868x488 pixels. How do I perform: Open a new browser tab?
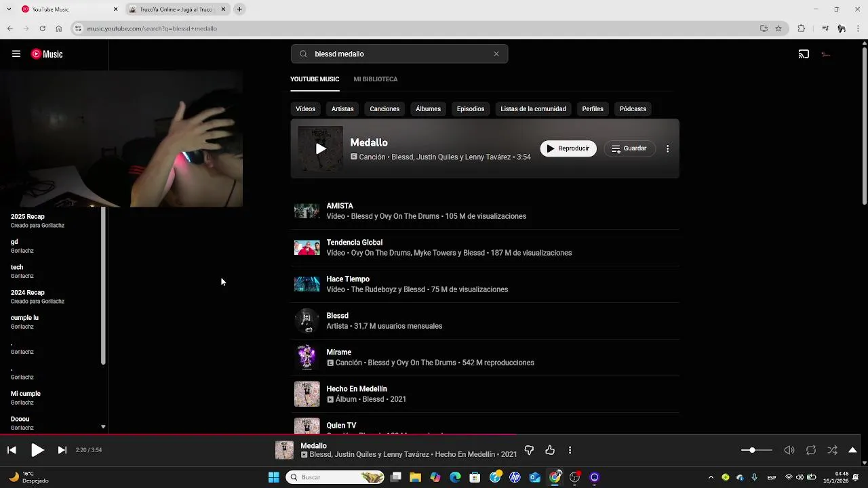[x=239, y=9]
